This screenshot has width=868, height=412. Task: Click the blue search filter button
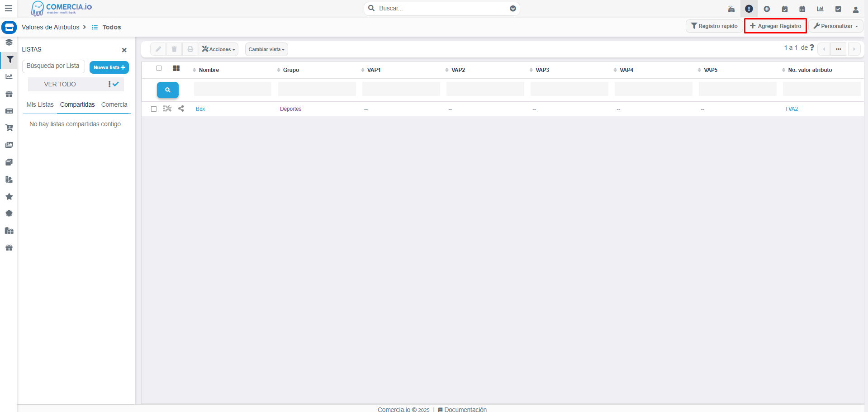(168, 90)
